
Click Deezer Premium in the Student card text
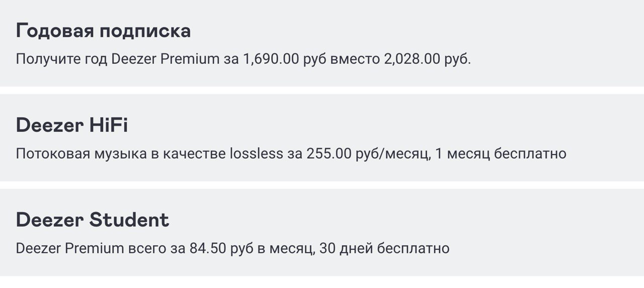coord(70,248)
